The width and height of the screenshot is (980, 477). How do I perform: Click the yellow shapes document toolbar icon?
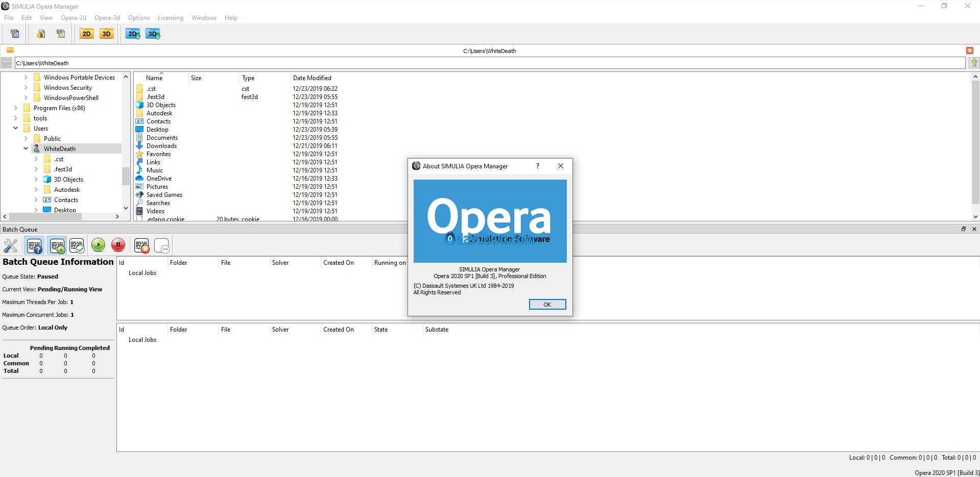tap(41, 34)
